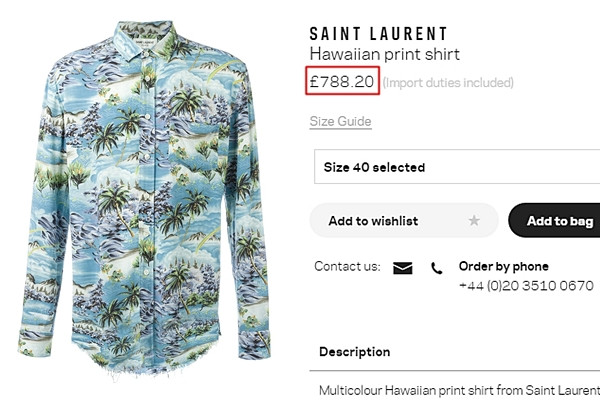Click the £788.20 price
The width and height of the screenshot is (600, 407).
click(342, 81)
